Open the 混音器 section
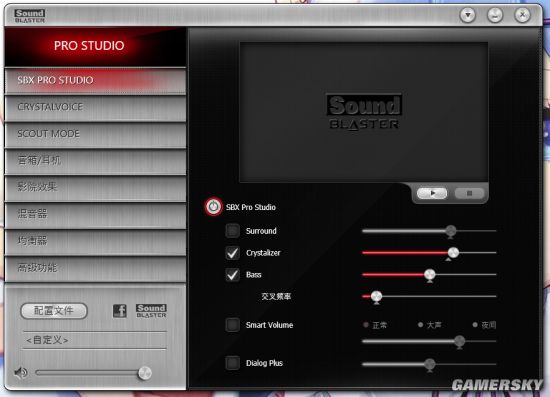This screenshot has height=397, width=550. (95, 215)
